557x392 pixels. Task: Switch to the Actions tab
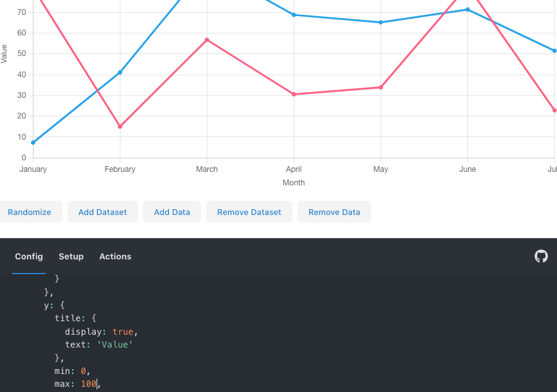pos(115,256)
